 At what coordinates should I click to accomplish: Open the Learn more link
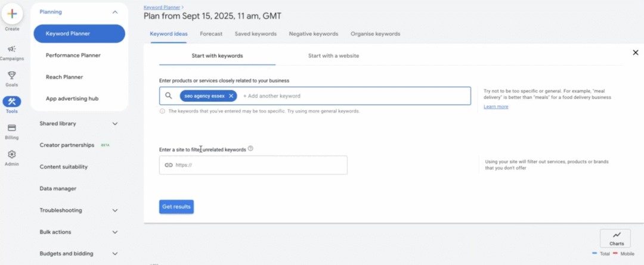tap(496, 107)
